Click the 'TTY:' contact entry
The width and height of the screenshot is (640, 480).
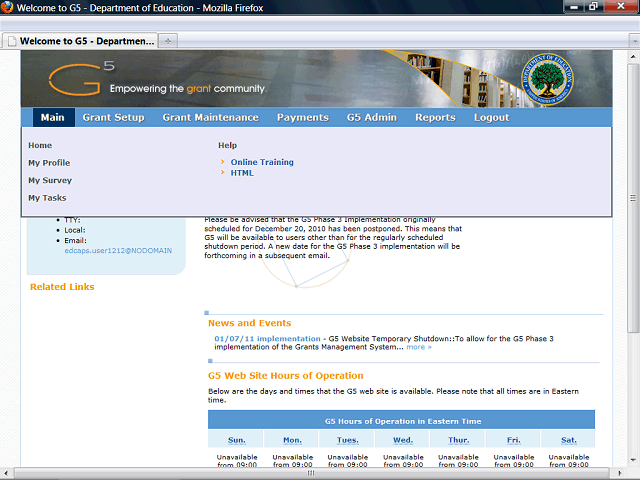(x=72, y=220)
